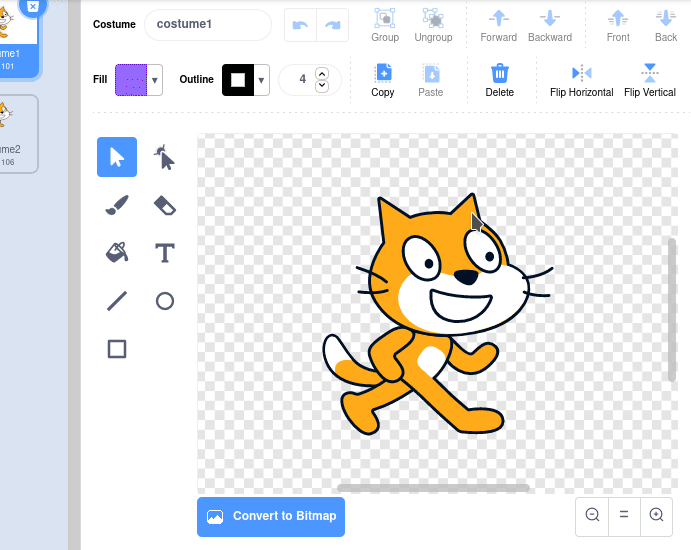Click the costume name field costume1

pyautogui.click(x=208, y=25)
